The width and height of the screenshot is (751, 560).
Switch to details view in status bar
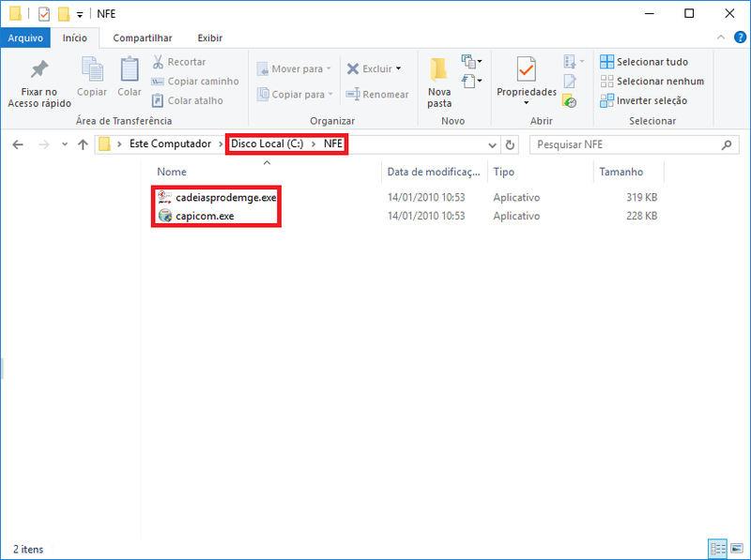coord(717,548)
